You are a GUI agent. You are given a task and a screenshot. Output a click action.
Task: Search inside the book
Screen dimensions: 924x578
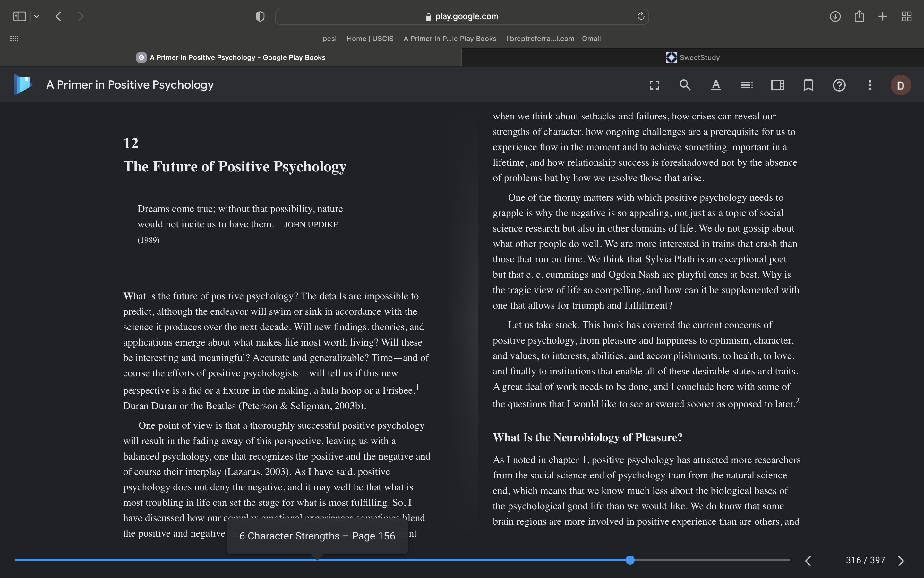685,85
